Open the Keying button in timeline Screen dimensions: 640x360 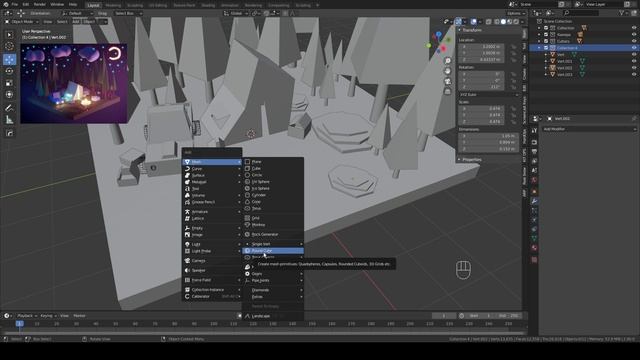tap(48, 316)
